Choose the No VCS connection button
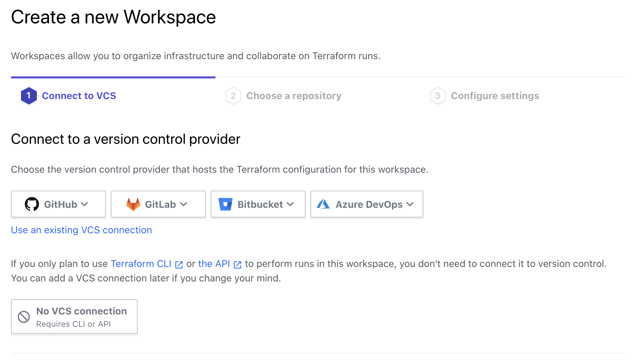Viewport: 636px width, 364px height. click(74, 317)
